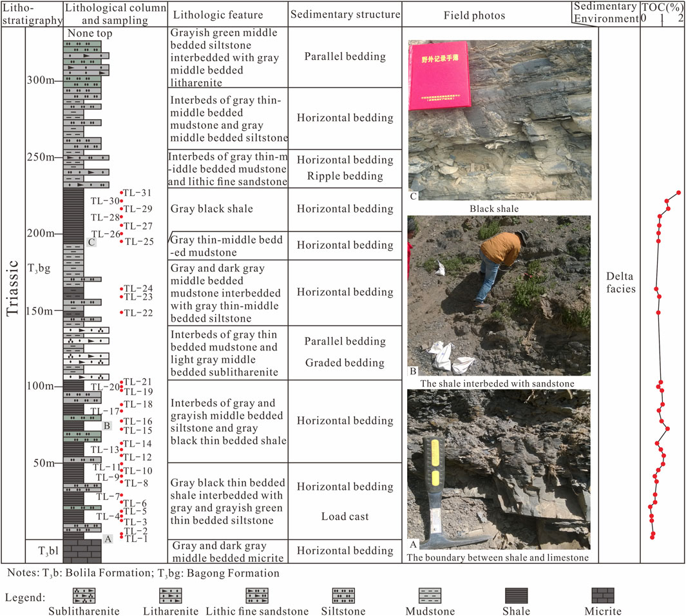Click the "Sedimentary Environment" header
Image resolution: width=686 pixels, height=616 pixels.
(606, 13)
